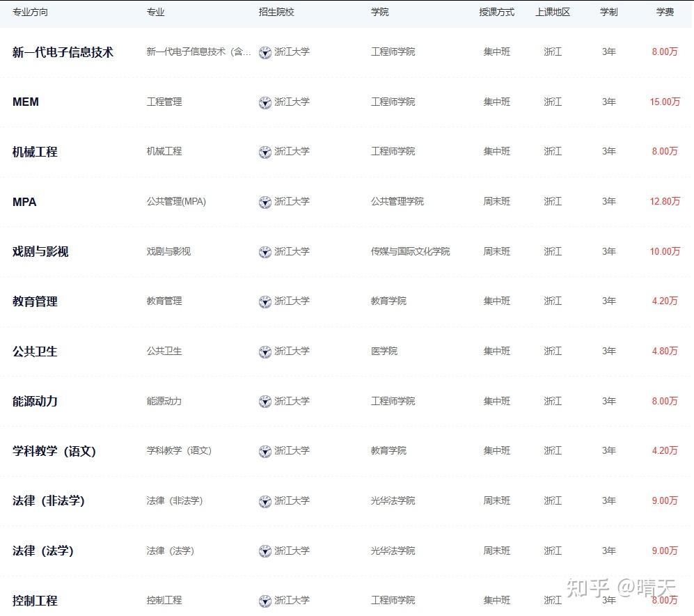This screenshot has height=616, width=694.
Task: Click university logo in MPA row
Action: 265,203
